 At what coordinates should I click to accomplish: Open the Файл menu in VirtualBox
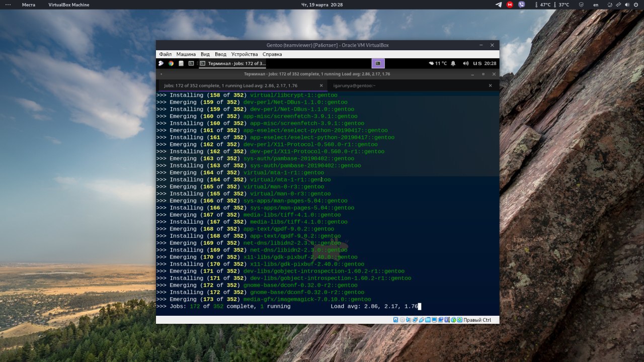pos(166,54)
